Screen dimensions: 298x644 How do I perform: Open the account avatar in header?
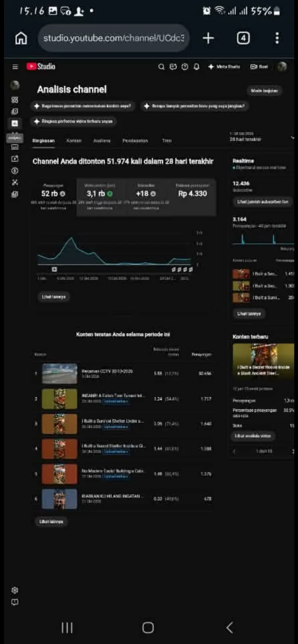[x=282, y=66]
